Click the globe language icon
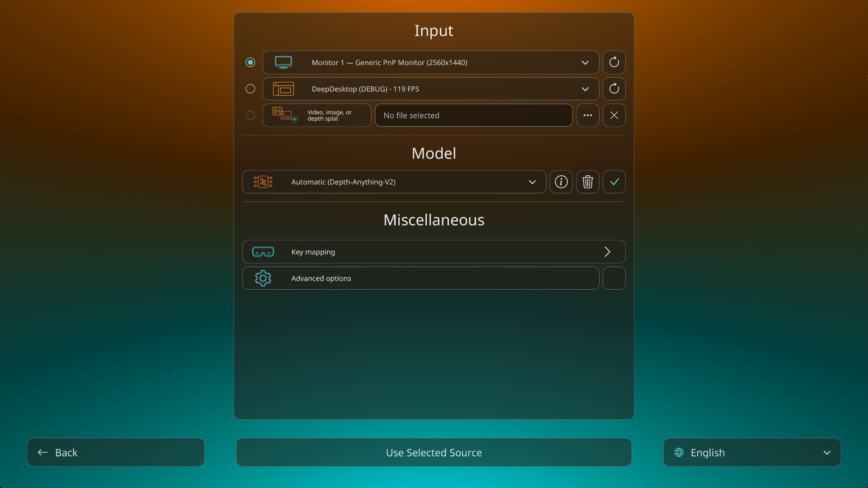The height and width of the screenshot is (488, 868). [679, 452]
